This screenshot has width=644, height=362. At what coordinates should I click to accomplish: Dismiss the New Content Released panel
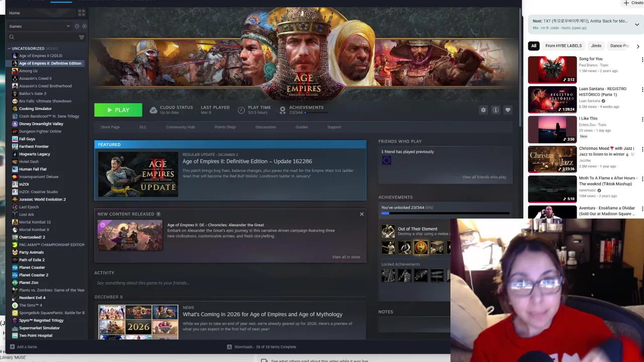click(x=361, y=214)
